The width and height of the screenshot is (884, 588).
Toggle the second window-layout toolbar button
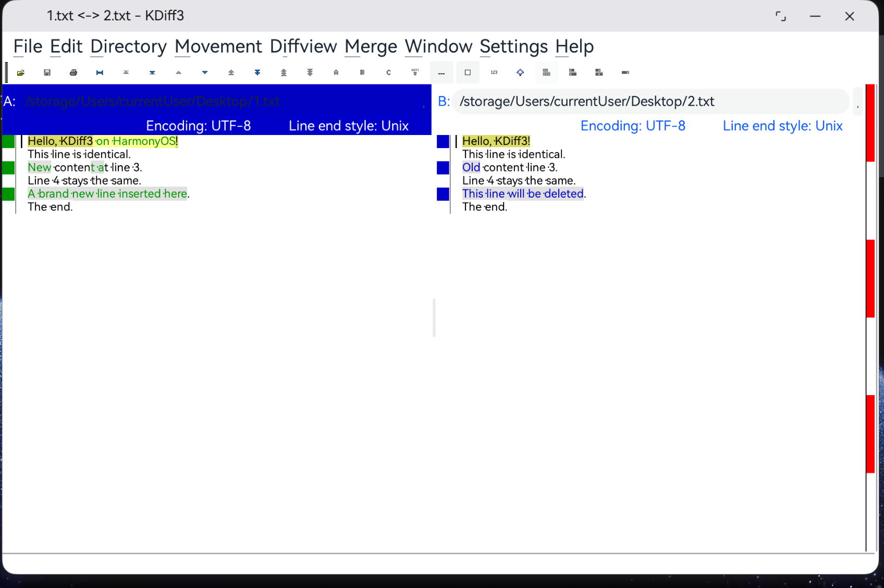[x=573, y=72]
